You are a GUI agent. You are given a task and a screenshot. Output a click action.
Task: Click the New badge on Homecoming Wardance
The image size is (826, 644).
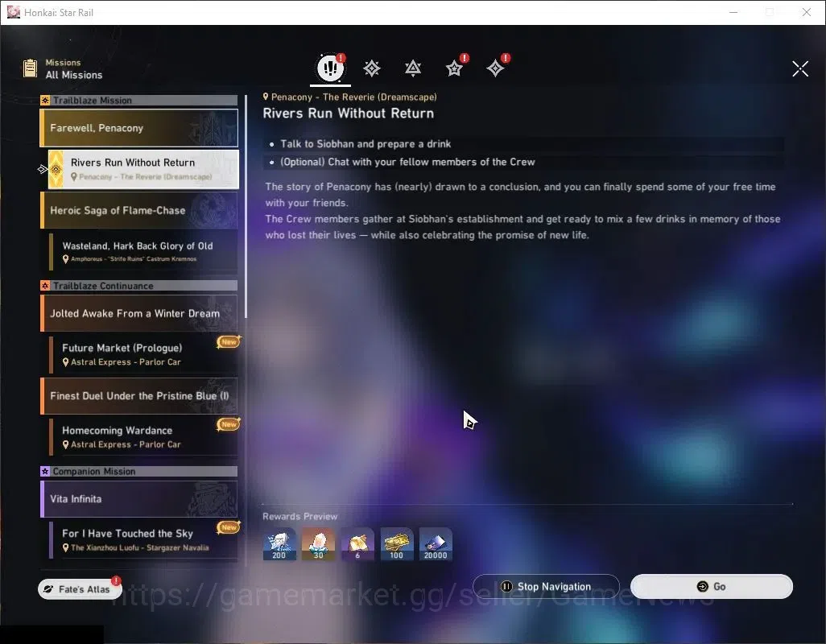[229, 424]
